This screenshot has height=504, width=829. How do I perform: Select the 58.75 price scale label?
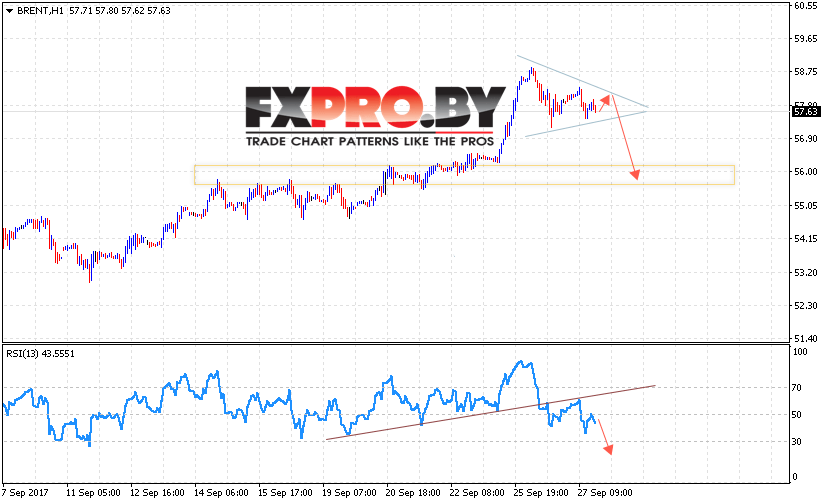point(806,72)
